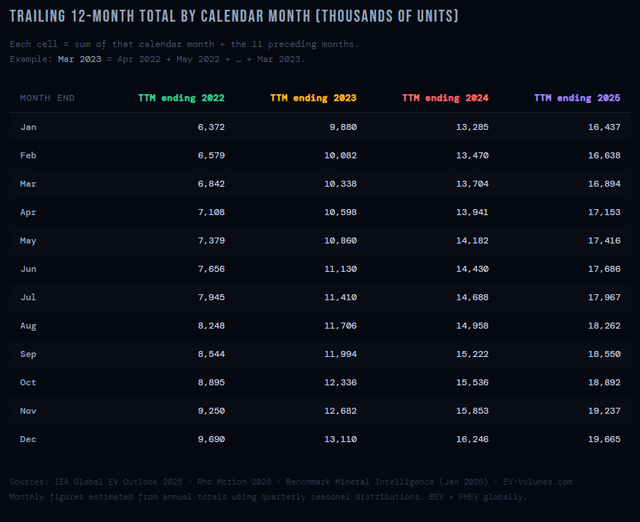This screenshot has height=522, width=640.
Task: Select the Jun row label
Action: point(28,269)
